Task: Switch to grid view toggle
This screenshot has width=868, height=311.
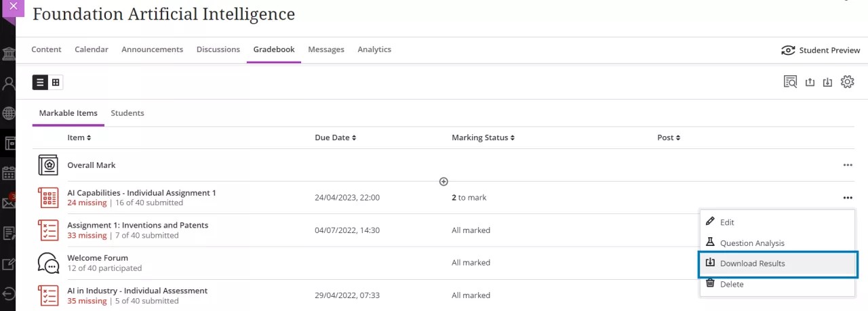Action: click(x=56, y=83)
